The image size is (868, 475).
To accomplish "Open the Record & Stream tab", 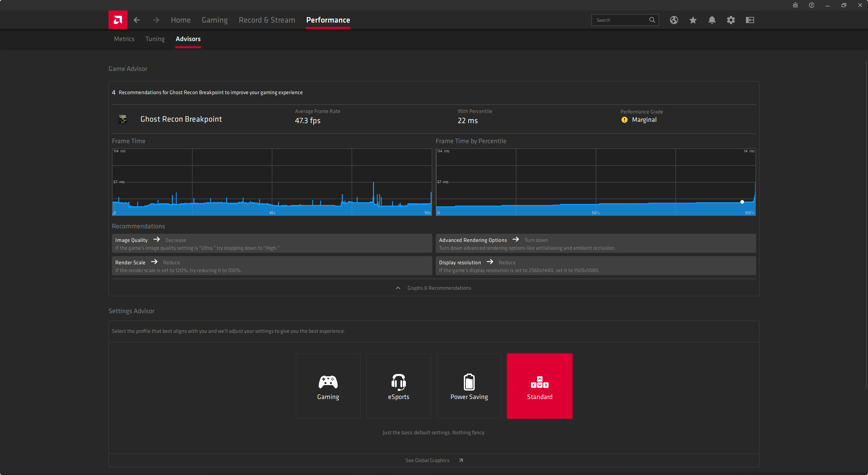I will pos(267,20).
